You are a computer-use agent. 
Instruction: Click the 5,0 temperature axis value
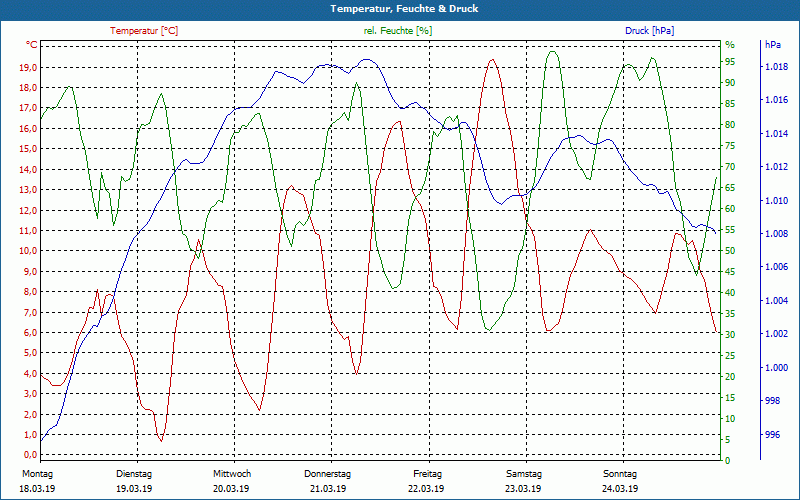point(30,353)
